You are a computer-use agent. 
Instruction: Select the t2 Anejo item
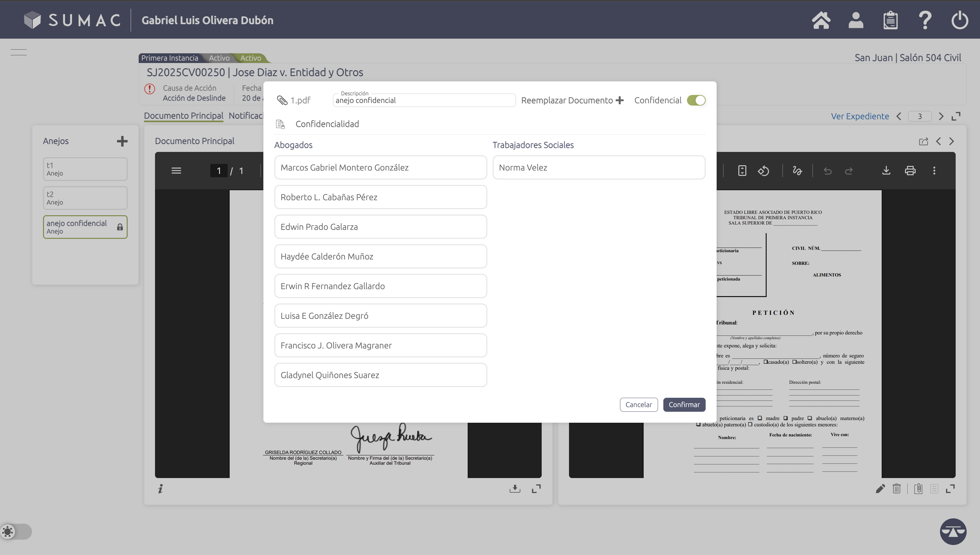tap(85, 198)
